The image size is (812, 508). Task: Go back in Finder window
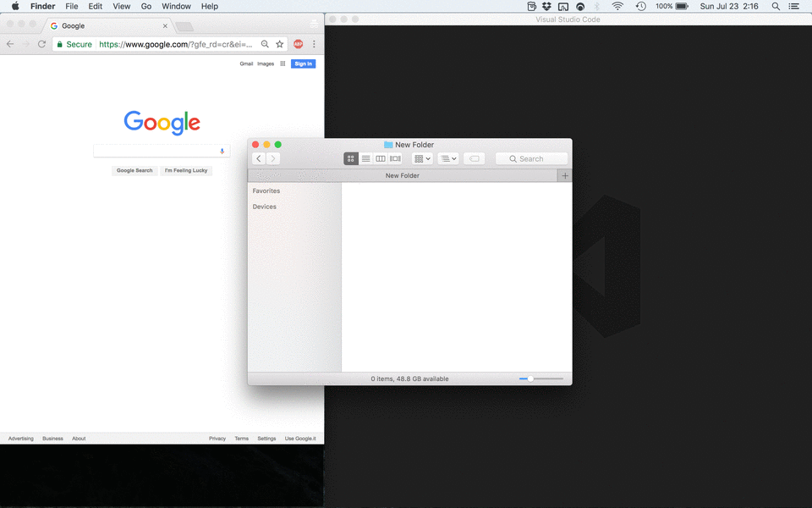coord(259,158)
